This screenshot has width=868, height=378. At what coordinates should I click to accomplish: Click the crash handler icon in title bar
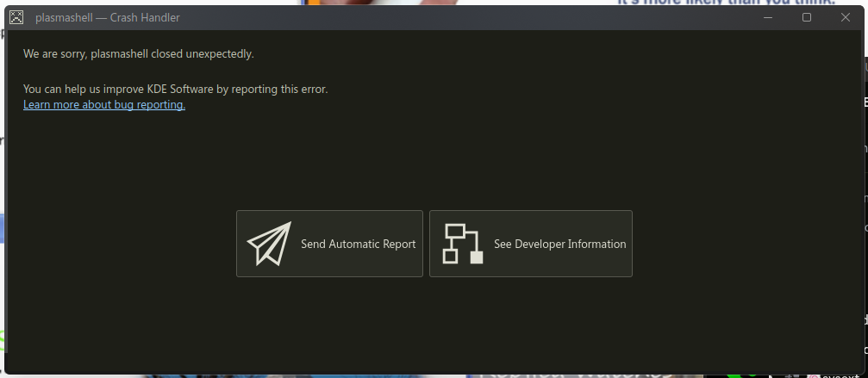(x=16, y=18)
